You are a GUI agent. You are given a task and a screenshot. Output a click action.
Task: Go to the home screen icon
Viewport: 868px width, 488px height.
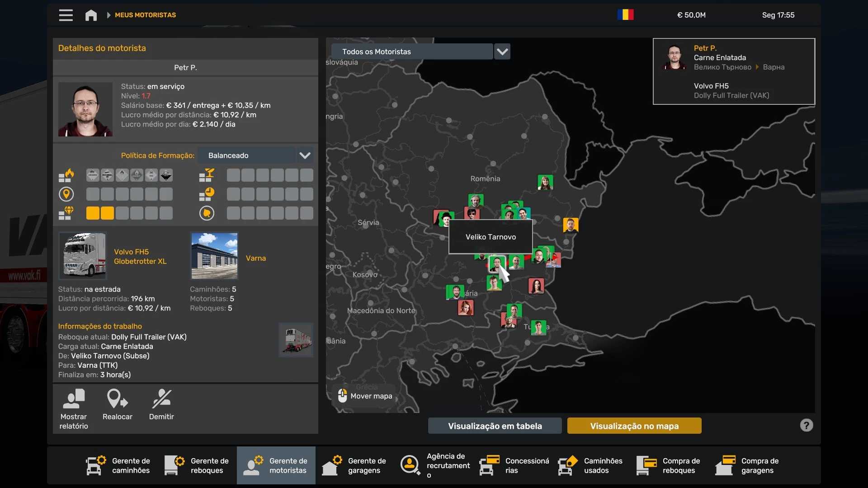pyautogui.click(x=91, y=15)
